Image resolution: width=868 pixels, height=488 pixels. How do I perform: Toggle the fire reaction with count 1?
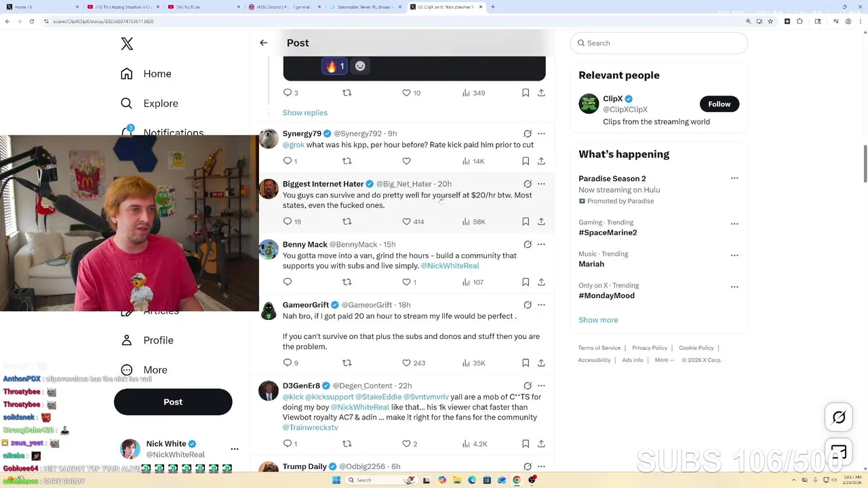click(335, 66)
